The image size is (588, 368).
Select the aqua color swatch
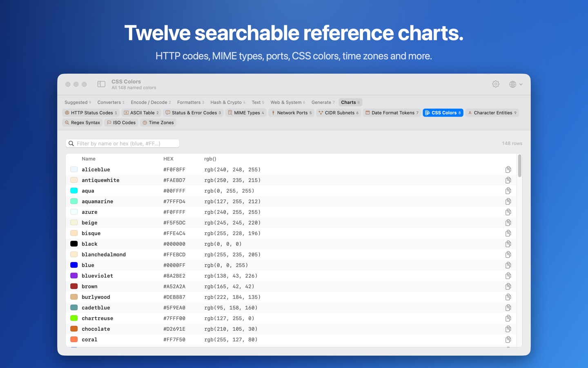[74, 191]
